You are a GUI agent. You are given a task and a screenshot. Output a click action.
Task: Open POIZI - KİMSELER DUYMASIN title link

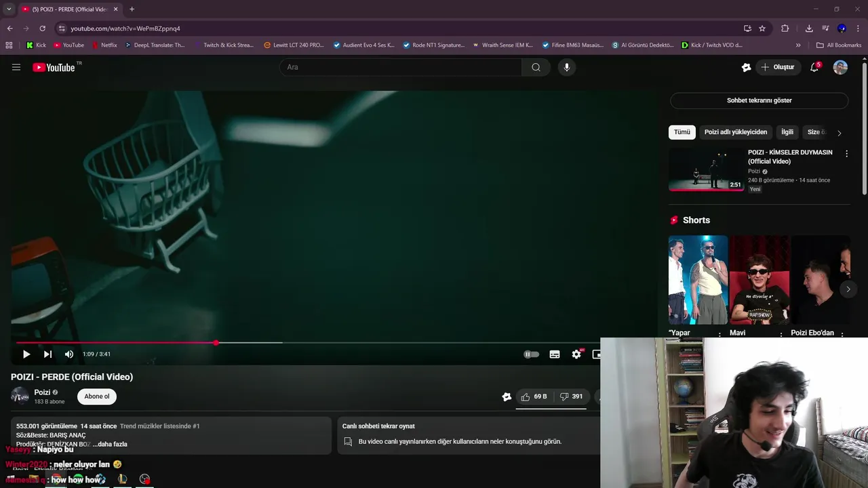click(x=790, y=157)
